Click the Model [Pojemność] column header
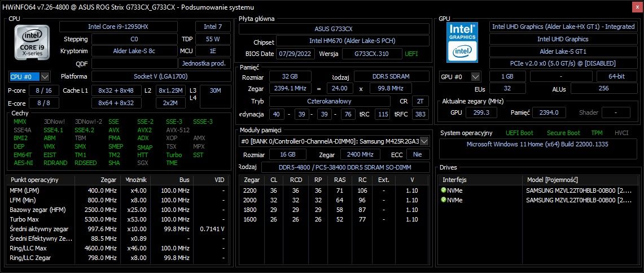644x273 pixels. coord(581,180)
